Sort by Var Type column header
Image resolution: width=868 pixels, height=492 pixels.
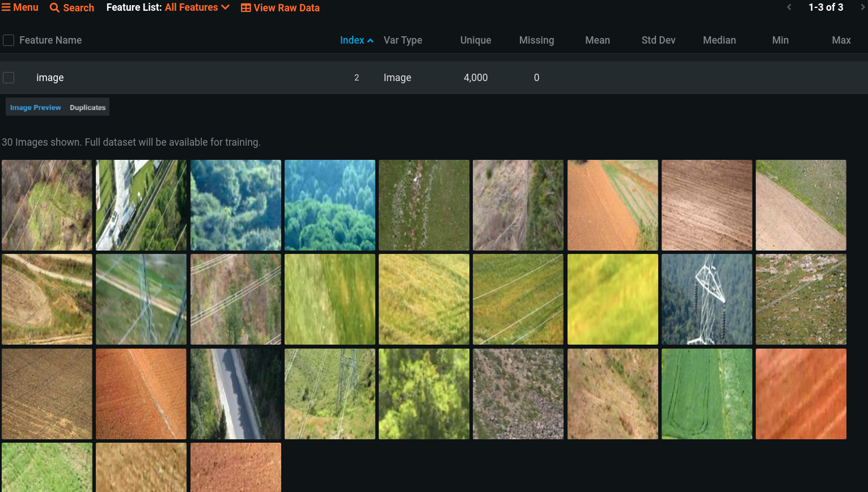tap(403, 40)
